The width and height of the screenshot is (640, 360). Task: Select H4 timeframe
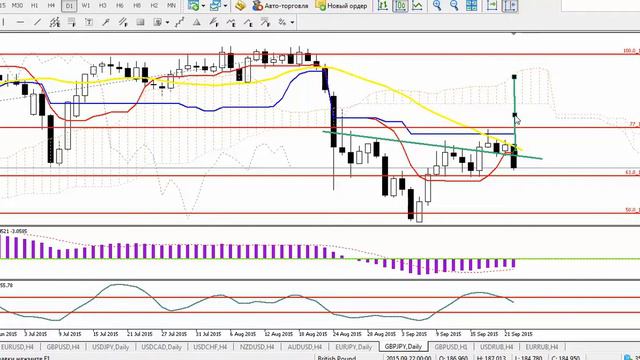point(51,5)
